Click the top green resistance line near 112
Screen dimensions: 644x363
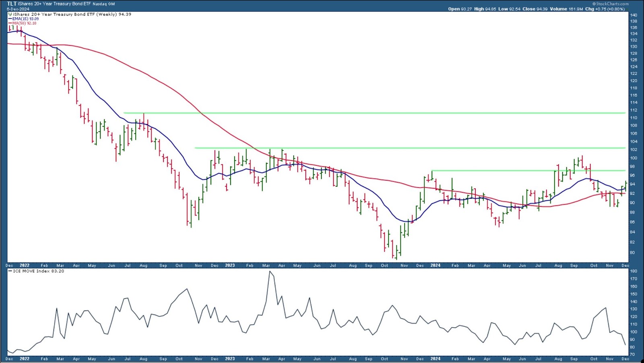coord(374,113)
